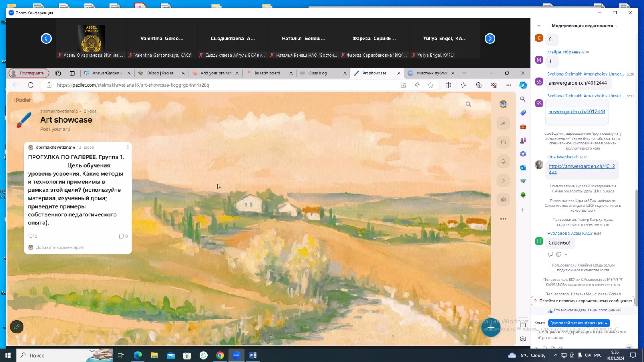Favorite this page with star icon
The height and width of the screenshot is (362, 644).
[431, 85]
